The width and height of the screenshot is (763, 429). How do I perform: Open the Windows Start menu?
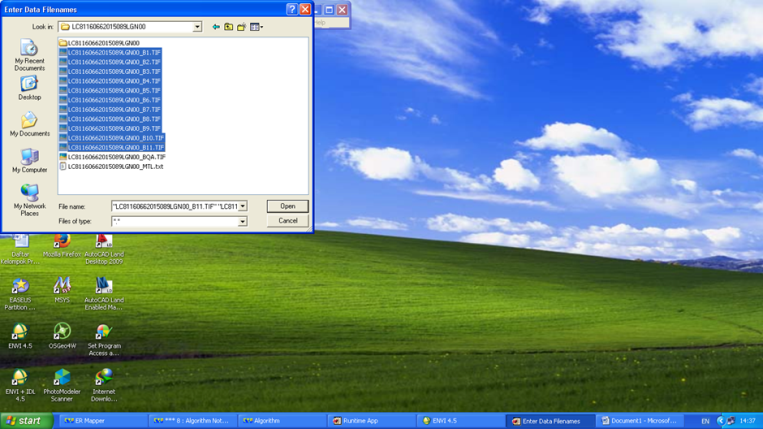[27, 421]
